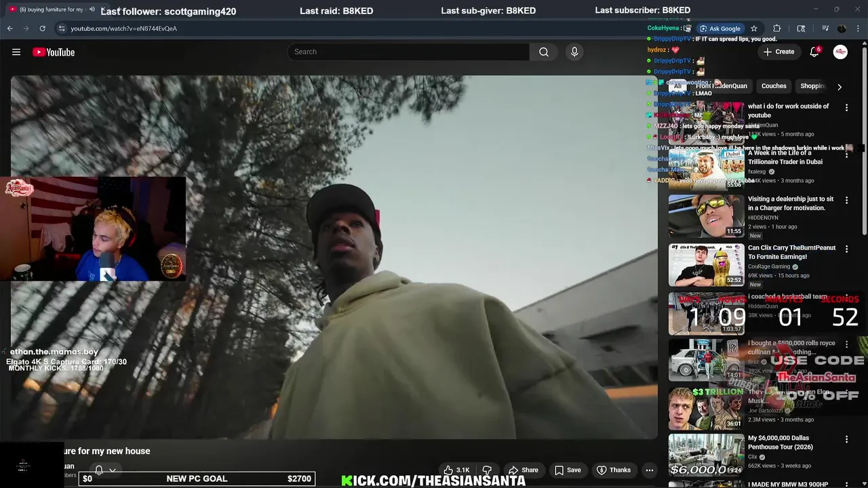Screen dimensions: 868x488
Task: Open 'Visiting a dealership just to sit' title
Action: click(x=791, y=203)
